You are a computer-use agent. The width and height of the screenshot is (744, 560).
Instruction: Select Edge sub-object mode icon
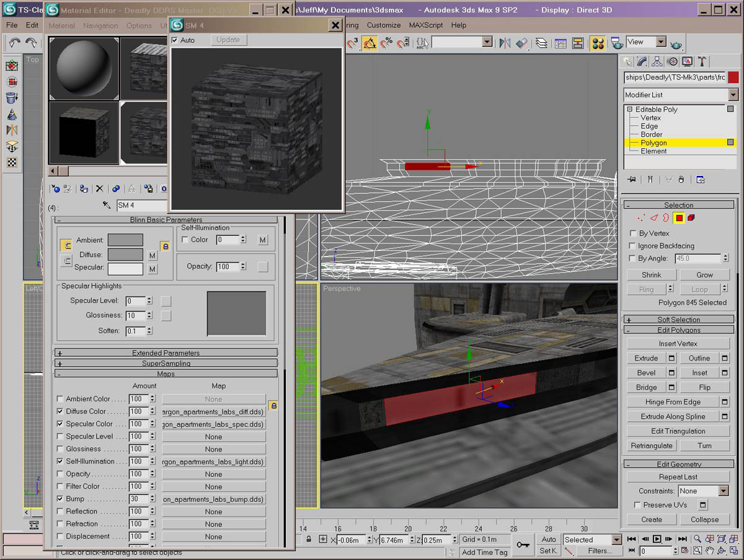653,217
